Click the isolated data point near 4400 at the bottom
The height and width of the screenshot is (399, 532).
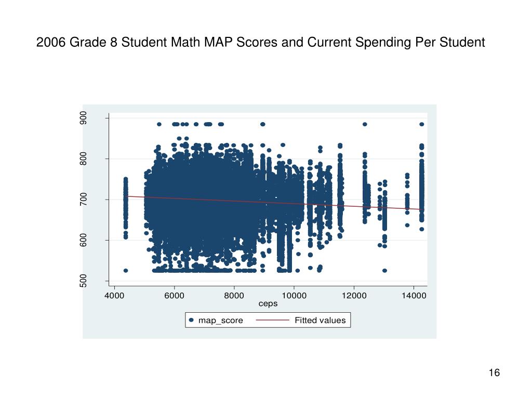pos(126,270)
